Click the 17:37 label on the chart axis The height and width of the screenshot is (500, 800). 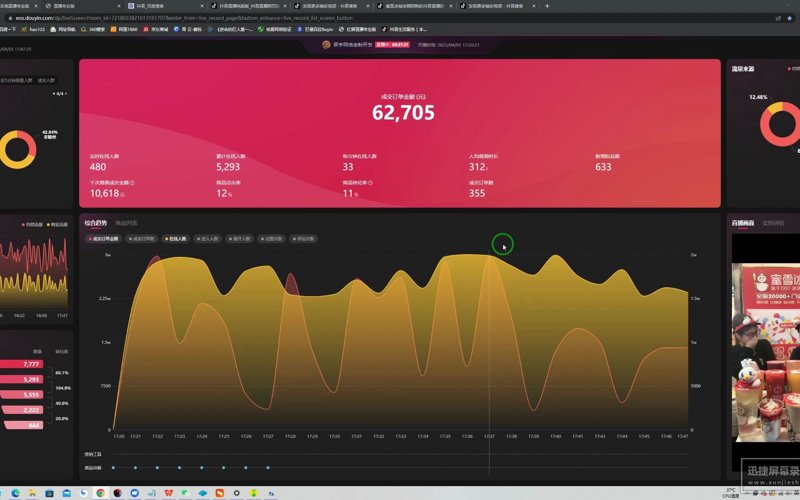pyautogui.click(x=489, y=436)
